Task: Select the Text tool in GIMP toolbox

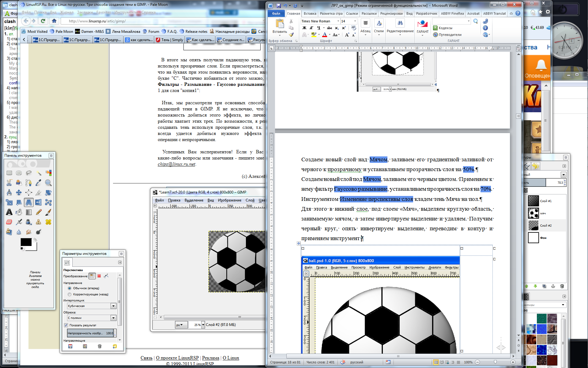Action: pyautogui.click(x=9, y=212)
